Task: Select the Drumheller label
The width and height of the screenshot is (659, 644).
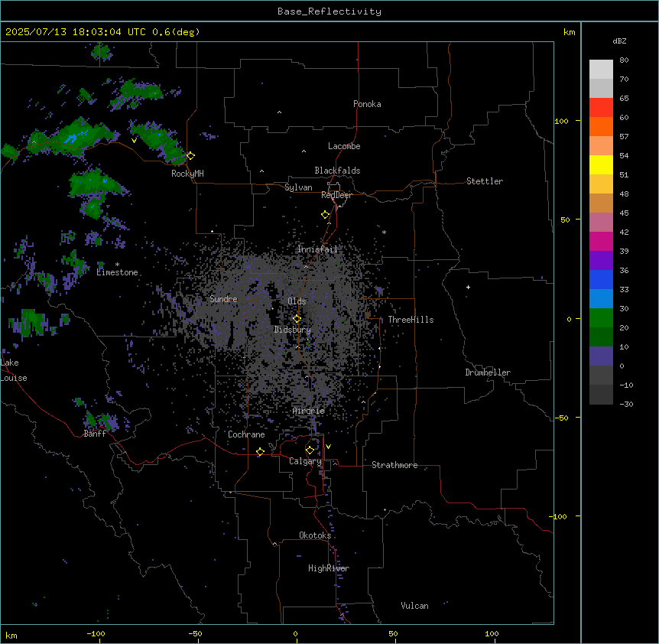Action: pyautogui.click(x=488, y=372)
